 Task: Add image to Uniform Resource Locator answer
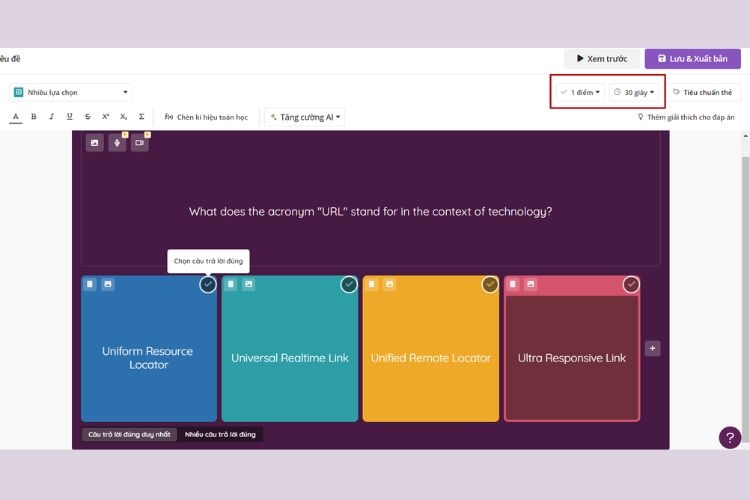(x=108, y=284)
